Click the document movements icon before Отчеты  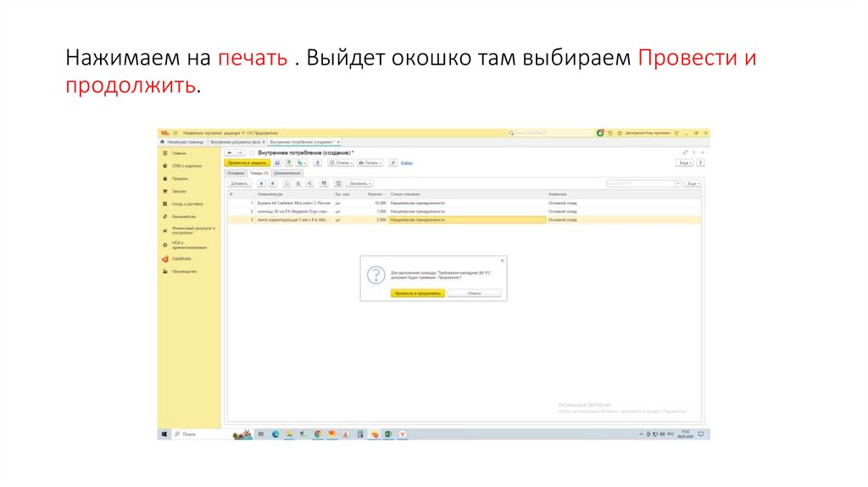(317, 163)
